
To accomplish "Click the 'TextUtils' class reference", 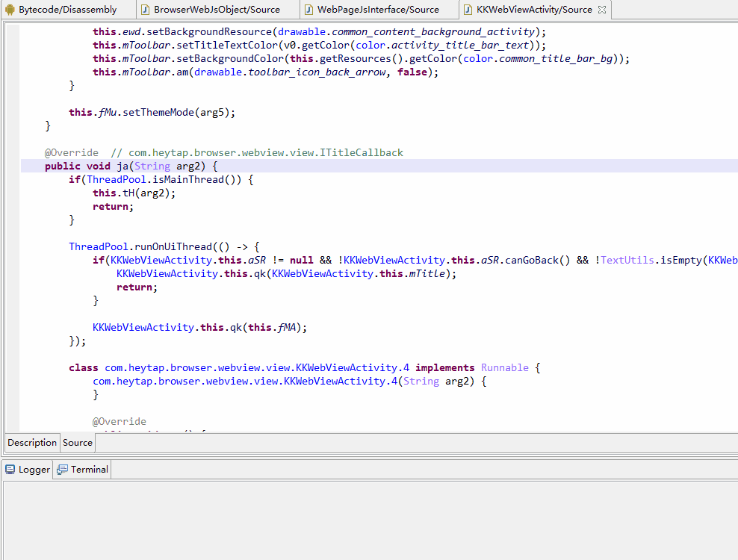I will click(x=627, y=260).
